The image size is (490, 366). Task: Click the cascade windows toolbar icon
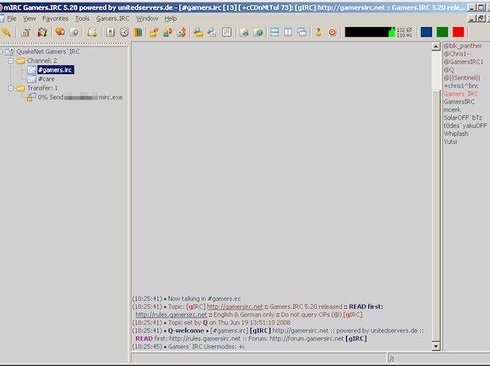(x=302, y=32)
